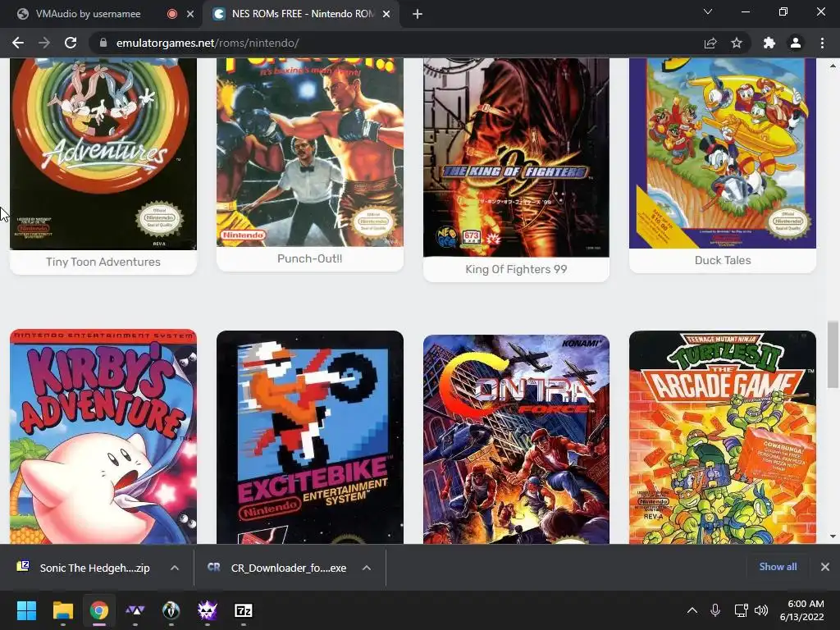Share this page via share icon

tap(710, 43)
